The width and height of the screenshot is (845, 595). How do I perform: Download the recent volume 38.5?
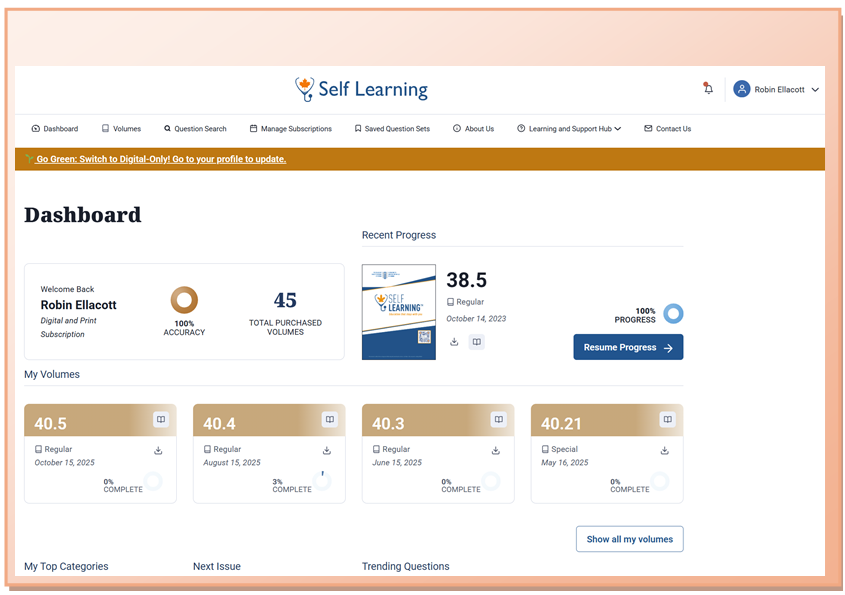(x=454, y=342)
